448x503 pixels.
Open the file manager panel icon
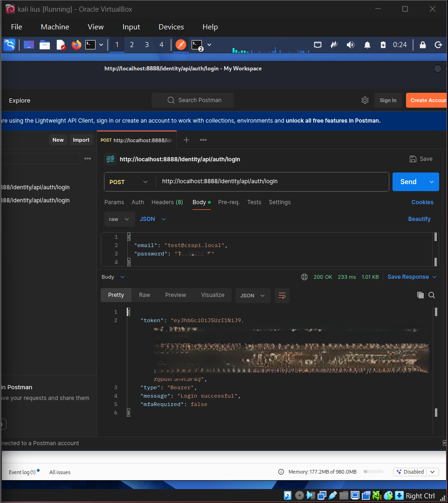pyautogui.click(x=45, y=45)
